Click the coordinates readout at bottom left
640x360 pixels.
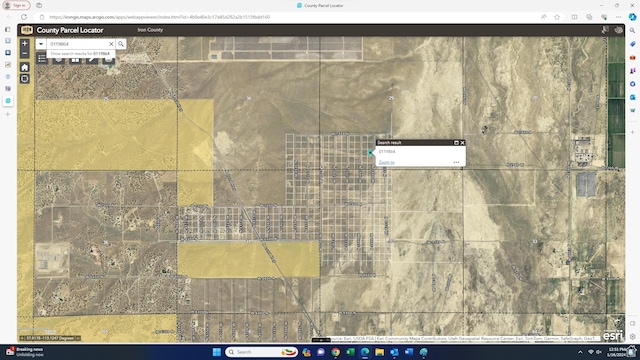coord(50,338)
